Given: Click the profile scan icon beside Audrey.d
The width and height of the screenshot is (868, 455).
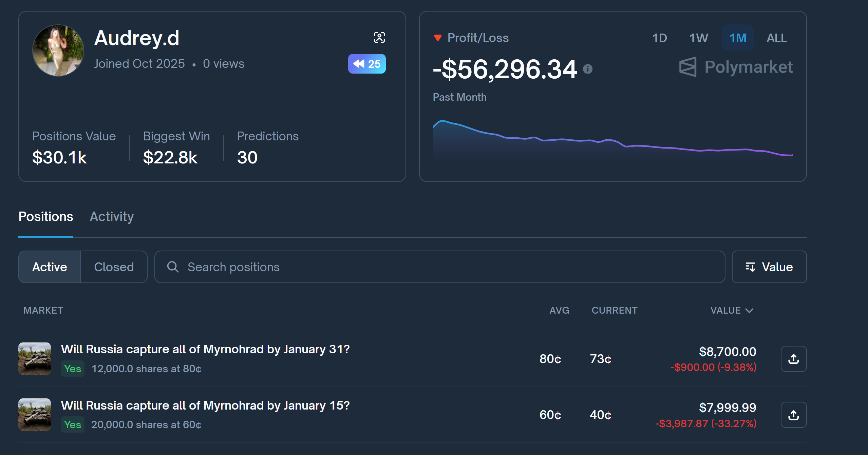Looking at the screenshot, I should pyautogui.click(x=379, y=37).
